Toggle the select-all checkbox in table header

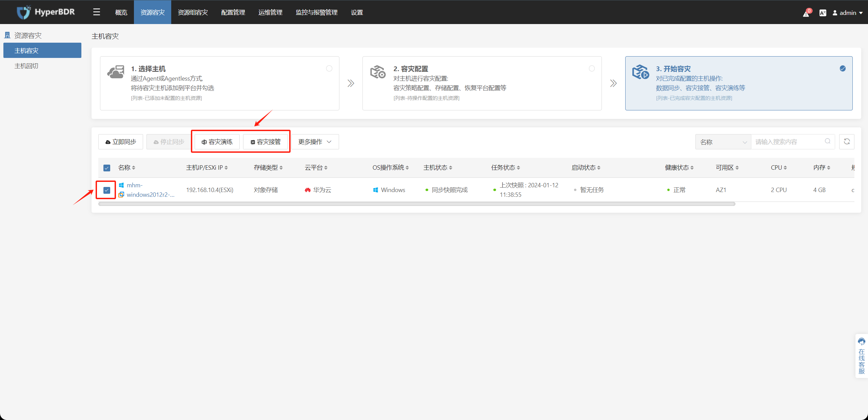(107, 168)
